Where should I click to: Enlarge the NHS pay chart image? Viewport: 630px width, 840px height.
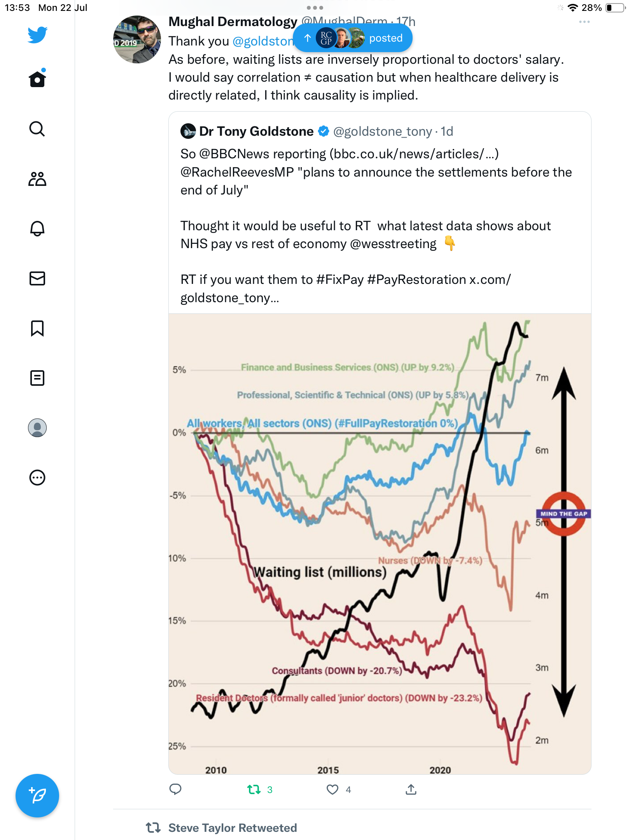[x=380, y=544]
